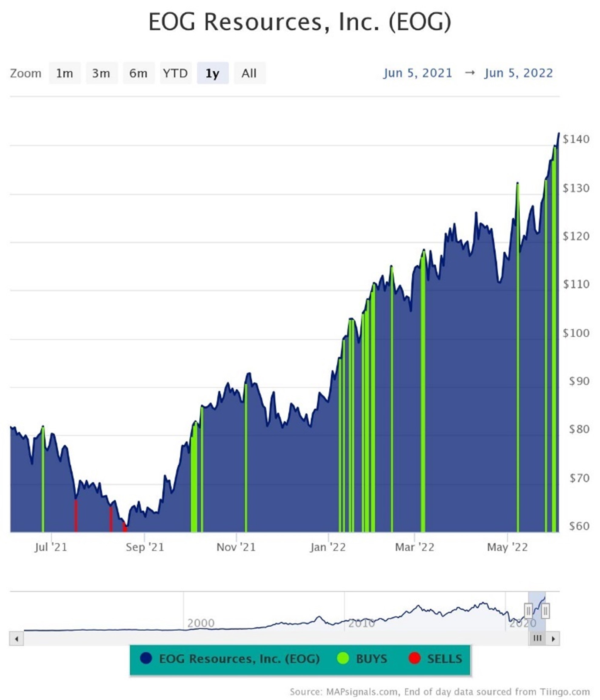Image resolution: width=600 pixels, height=700 pixels.
Task: Click the $60 price axis label
Action: pyautogui.click(x=579, y=526)
